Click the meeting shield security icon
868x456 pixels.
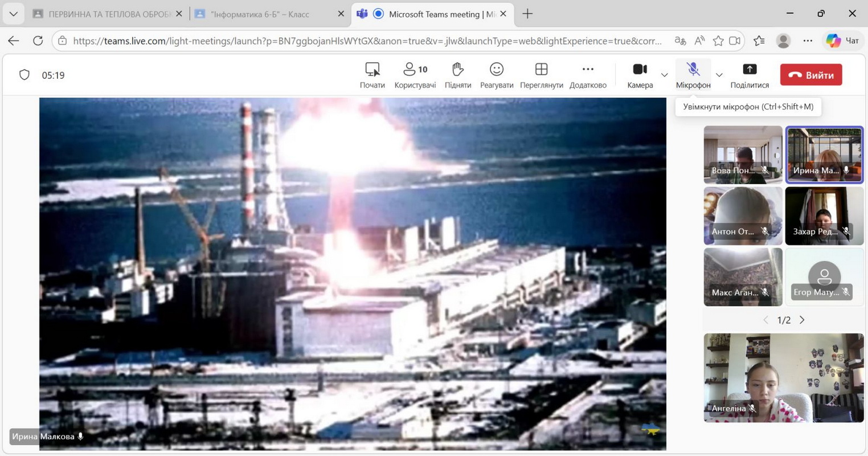24,75
